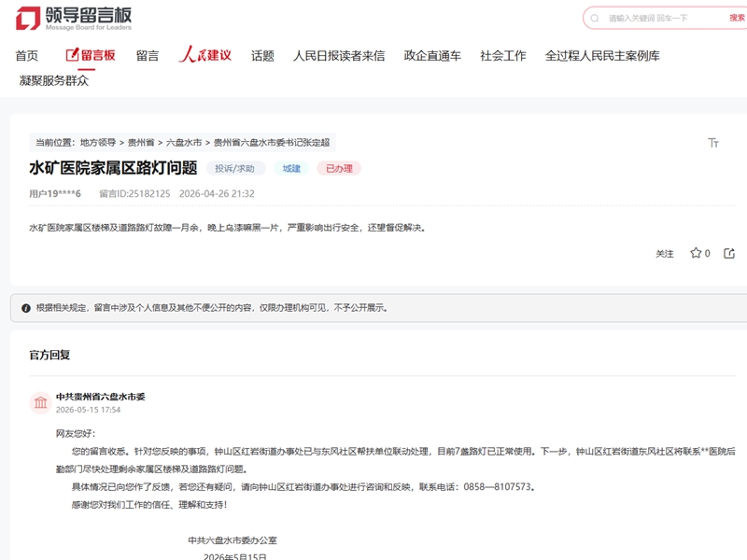Open the 社会工作 navigation item
The width and height of the screenshot is (747, 560).
(503, 56)
